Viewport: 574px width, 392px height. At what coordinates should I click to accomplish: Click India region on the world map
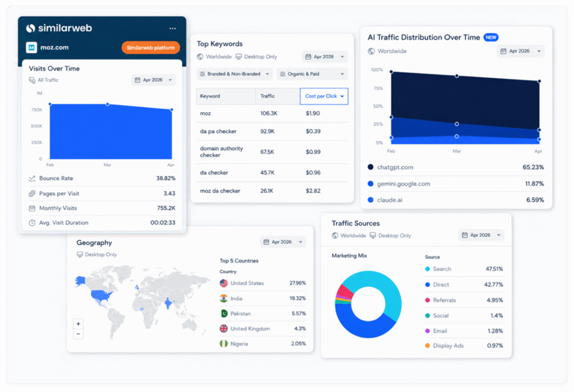pyautogui.click(x=168, y=303)
